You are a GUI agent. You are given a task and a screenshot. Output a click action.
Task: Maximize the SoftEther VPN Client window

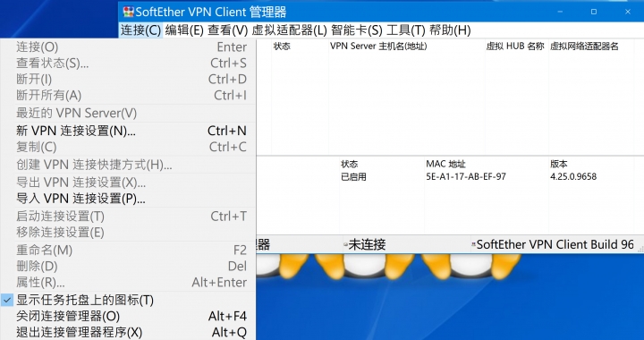(594, 12)
